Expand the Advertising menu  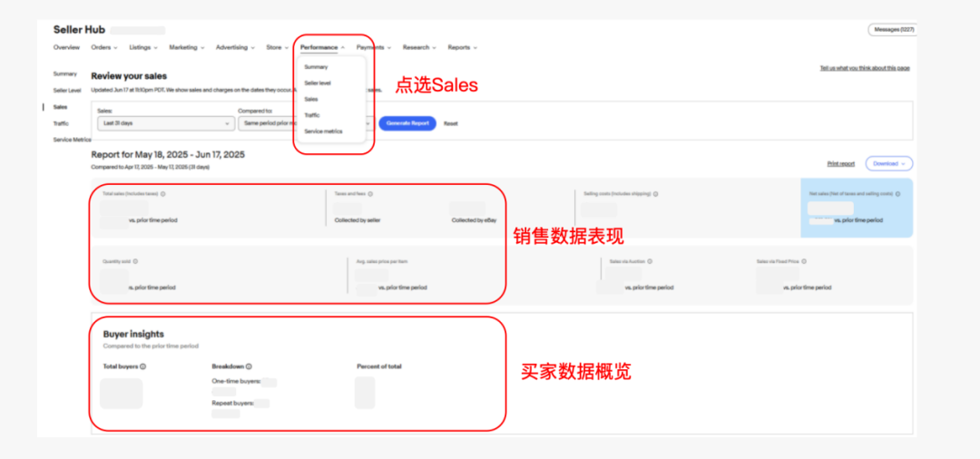point(236,47)
